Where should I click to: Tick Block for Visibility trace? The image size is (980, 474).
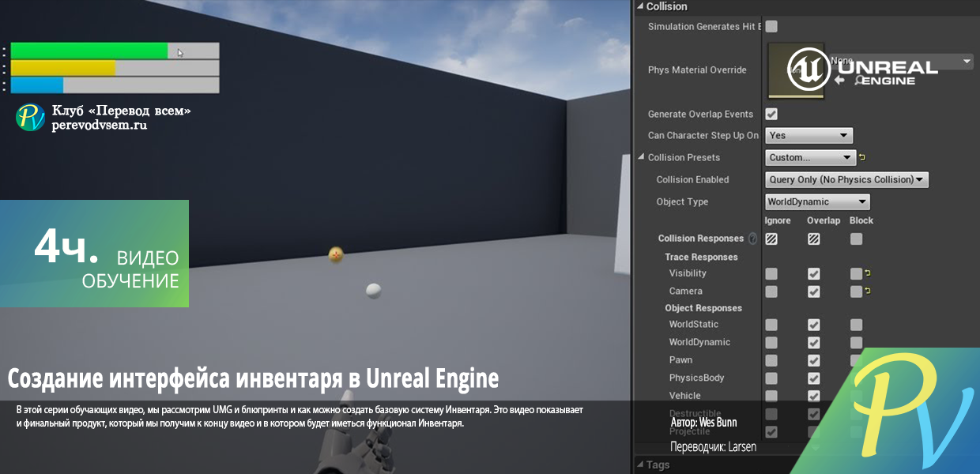click(x=856, y=273)
